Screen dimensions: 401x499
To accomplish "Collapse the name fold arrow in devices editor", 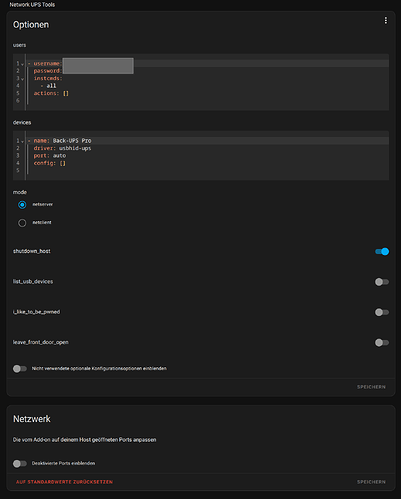I will coord(22,141).
